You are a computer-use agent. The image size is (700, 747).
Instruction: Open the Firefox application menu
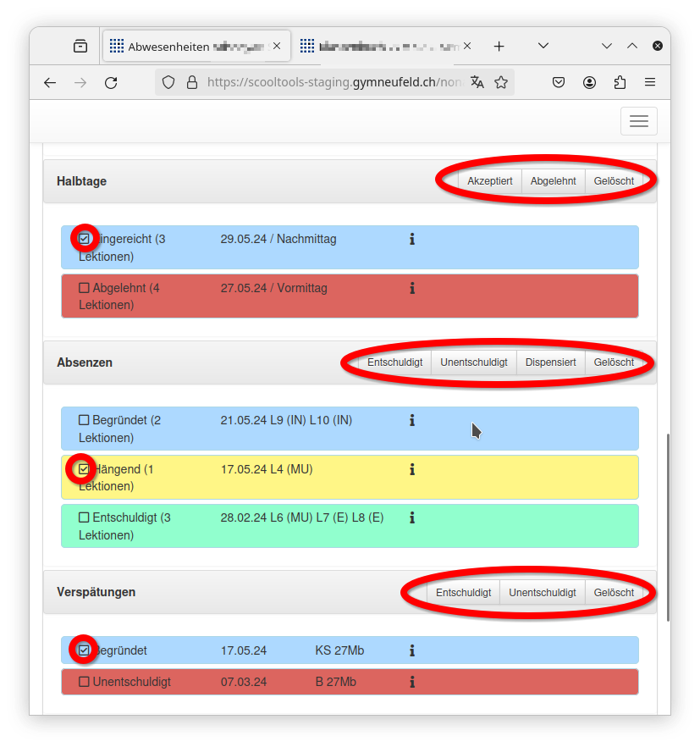(x=650, y=82)
